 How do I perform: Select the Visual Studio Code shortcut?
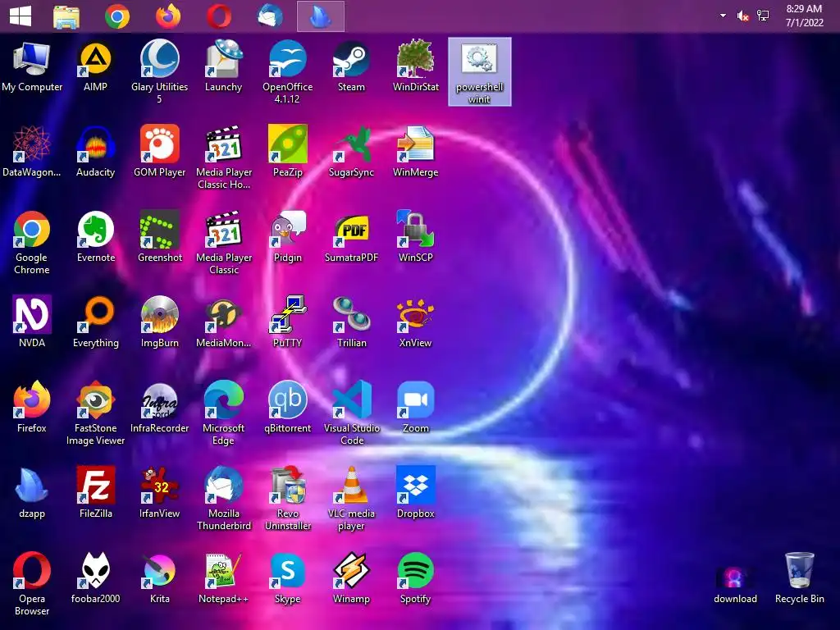(351, 413)
